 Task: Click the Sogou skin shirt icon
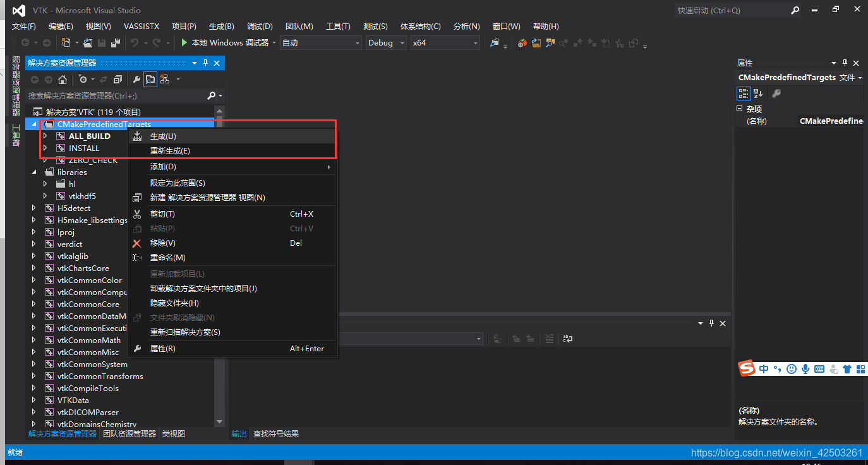point(847,369)
